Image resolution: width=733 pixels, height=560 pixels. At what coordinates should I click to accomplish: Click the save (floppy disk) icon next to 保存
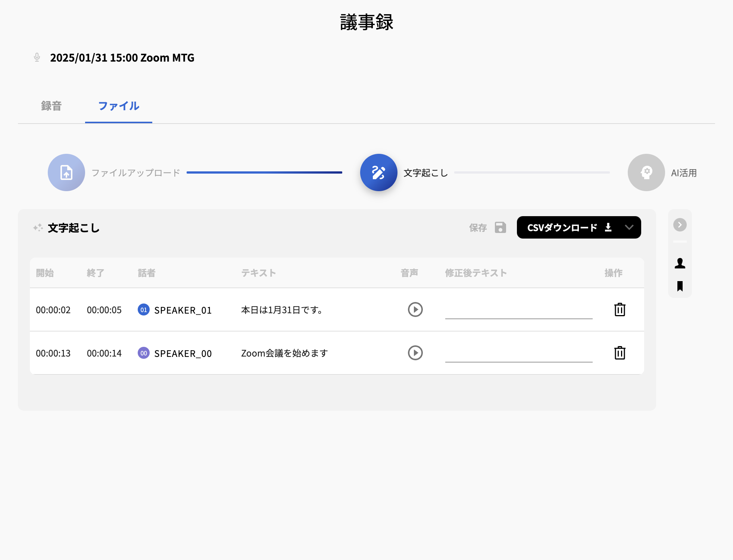[x=500, y=227]
